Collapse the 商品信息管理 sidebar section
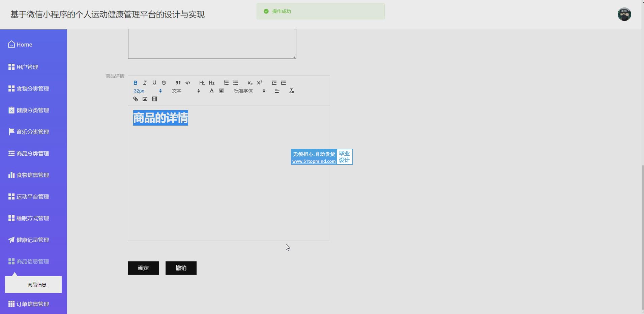This screenshot has height=314, width=644. [33, 261]
